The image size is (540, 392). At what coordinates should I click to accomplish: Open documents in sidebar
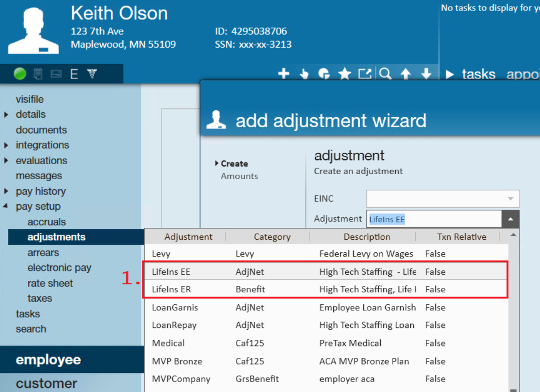41,130
